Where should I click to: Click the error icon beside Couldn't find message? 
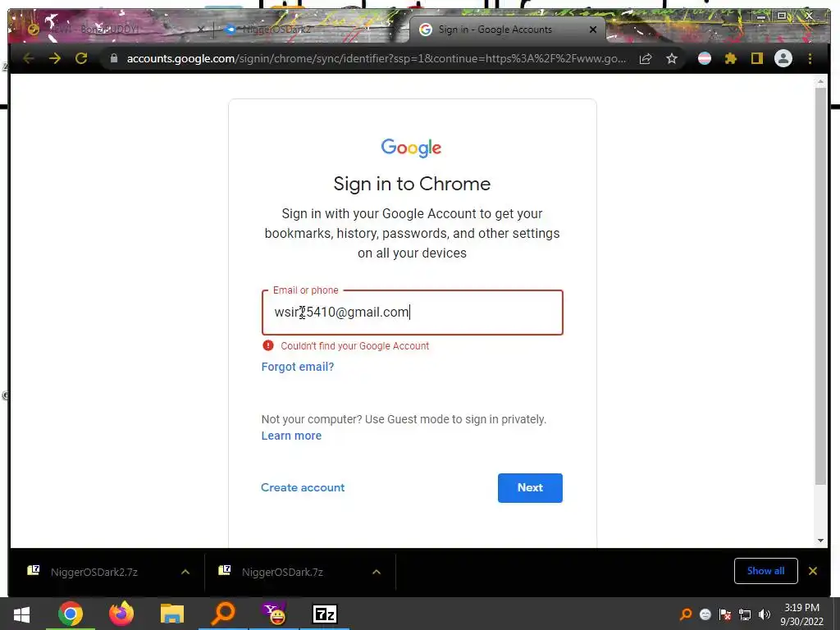268,345
